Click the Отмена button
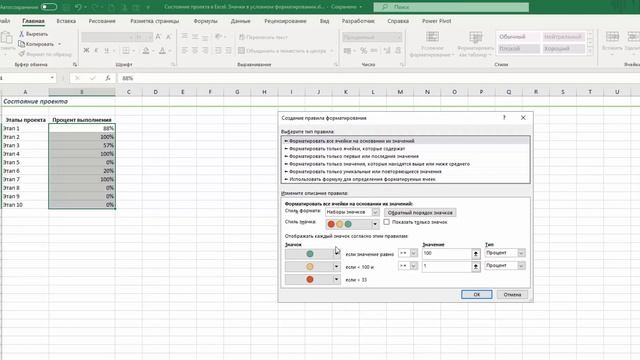This screenshot has width=640, height=360. pyautogui.click(x=512, y=294)
